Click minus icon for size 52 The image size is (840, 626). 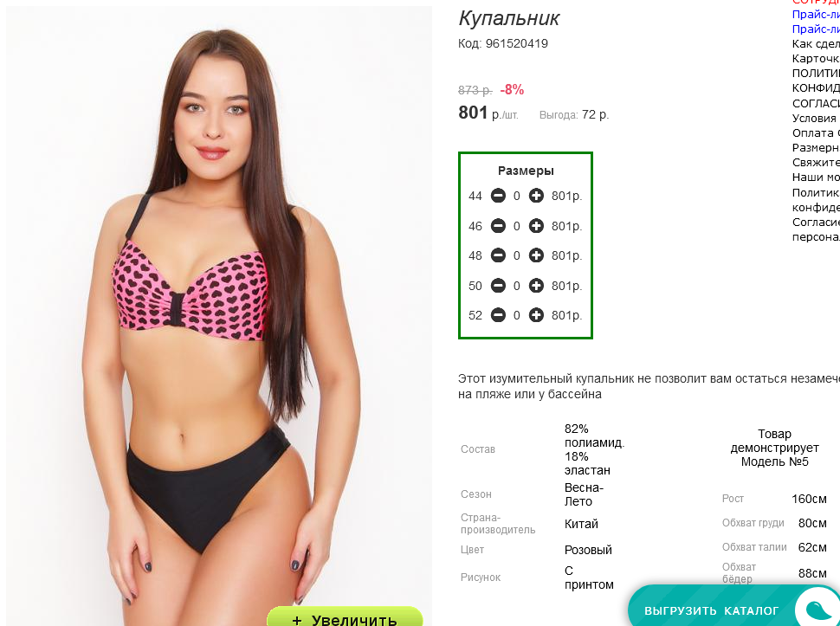[x=498, y=315]
